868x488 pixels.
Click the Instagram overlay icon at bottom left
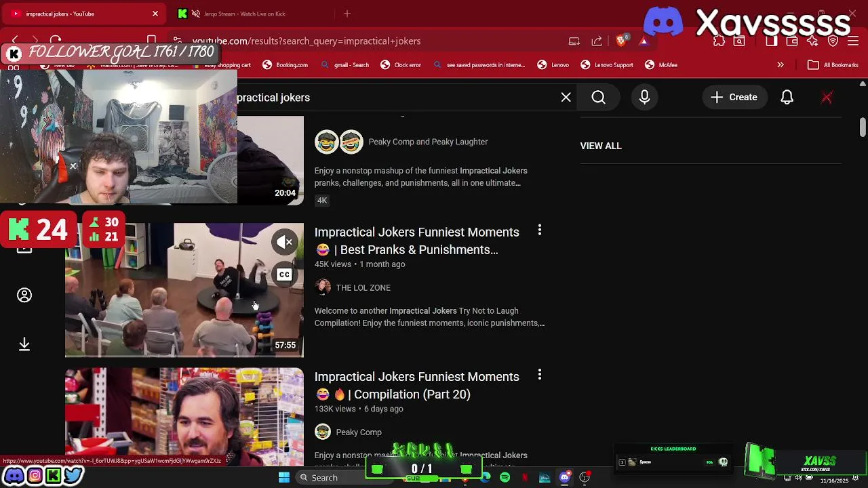pyautogui.click(x=35, y=476)
